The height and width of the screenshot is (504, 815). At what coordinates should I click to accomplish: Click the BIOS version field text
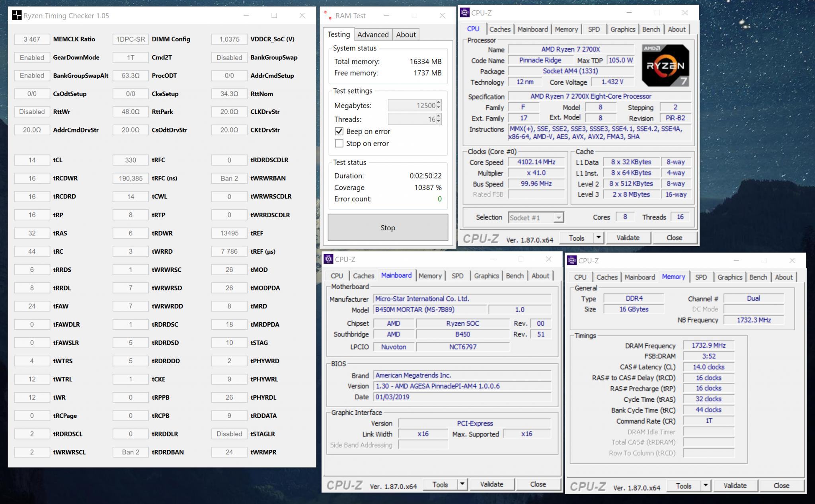(x=462, y=386)
